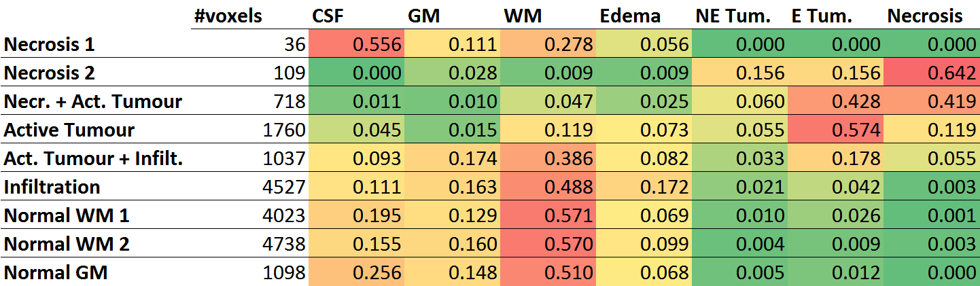Viewport: 980px width, 286px height.
Task: Click the Act. Tumour + Infilt. row label
Action: click(94, 159)
